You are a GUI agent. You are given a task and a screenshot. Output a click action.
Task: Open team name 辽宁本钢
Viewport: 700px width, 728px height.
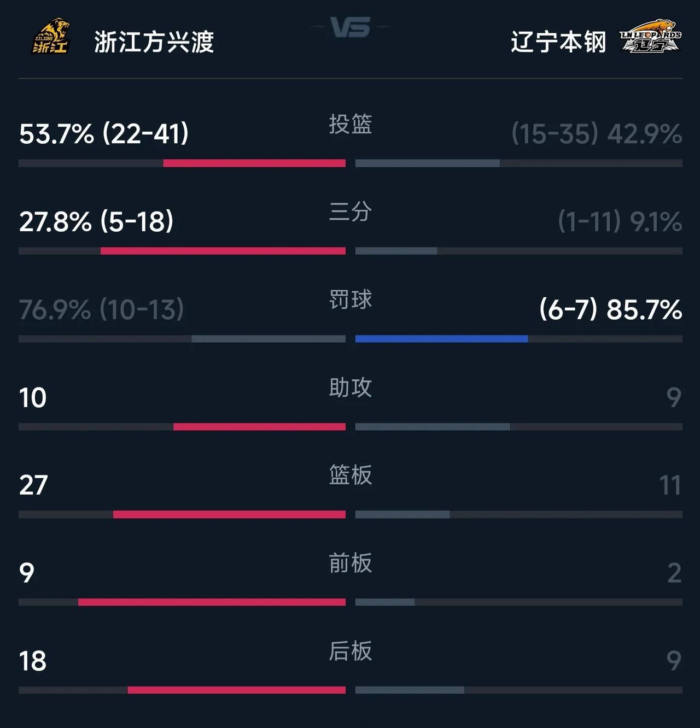point(558,42)
